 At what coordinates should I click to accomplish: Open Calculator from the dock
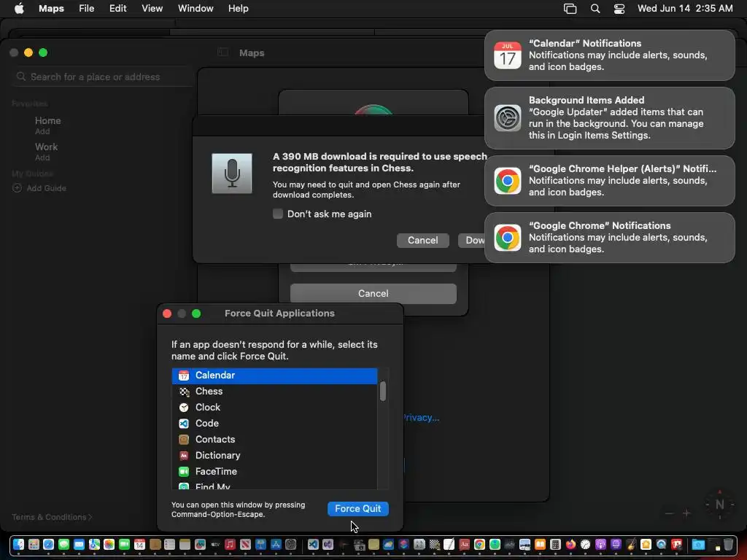tap(555, 544)
